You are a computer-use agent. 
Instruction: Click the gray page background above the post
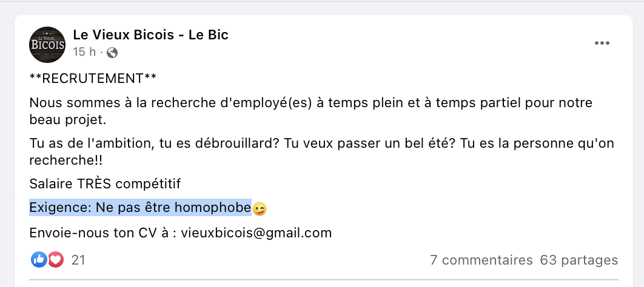[322, 7]
